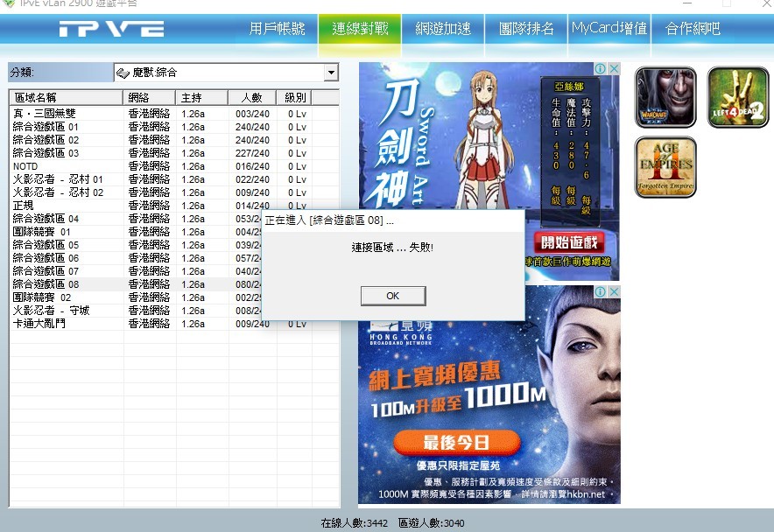
Task: Select the NOTD room row
Action: (174, 166)
